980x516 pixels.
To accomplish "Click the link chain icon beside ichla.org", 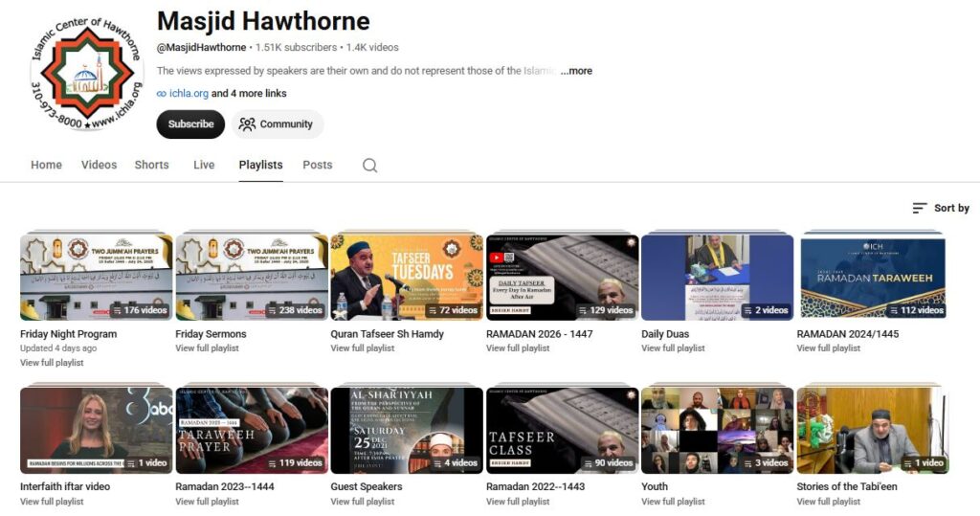I will (161, 94).
